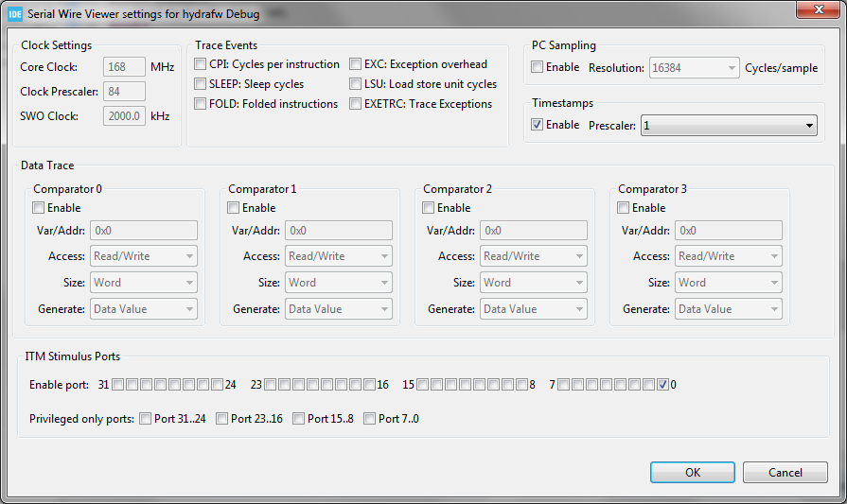Viewport: 847px width, 504px height.
Task: Open the Timestamps Prescaler dropdown
Action: [x=729, y=126]
